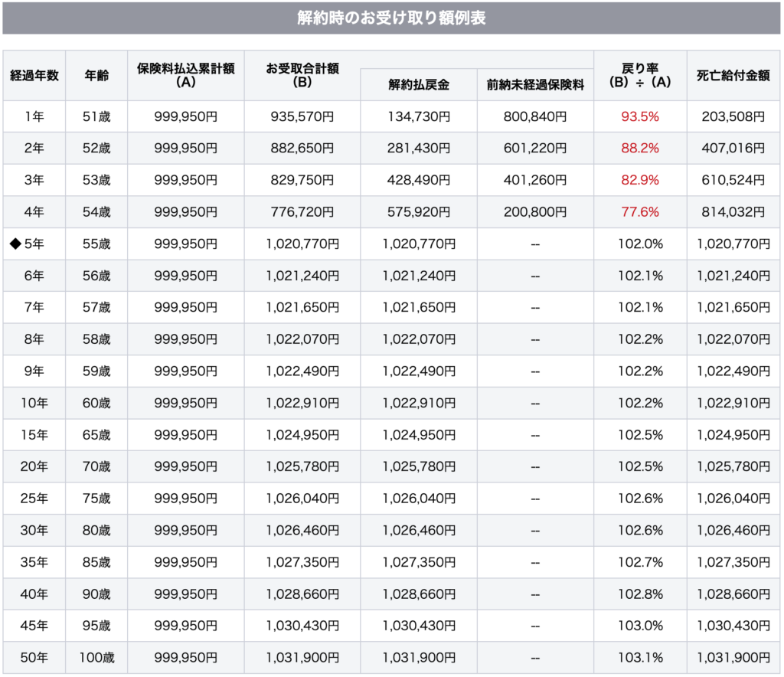The height and width of the screenshot is (677, 784).
Task: Click the diamond marker beside 5年
Action: [14, 244]
